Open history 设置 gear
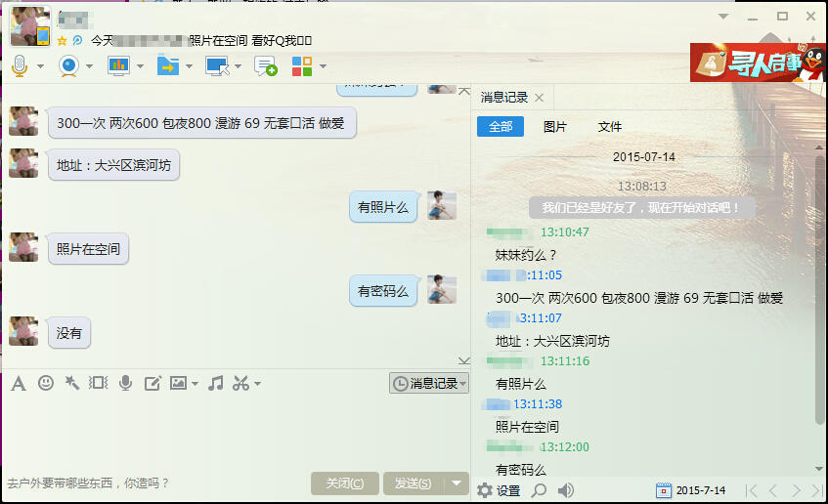This screenshot has height=504, width=828. (x=499, y=490)
